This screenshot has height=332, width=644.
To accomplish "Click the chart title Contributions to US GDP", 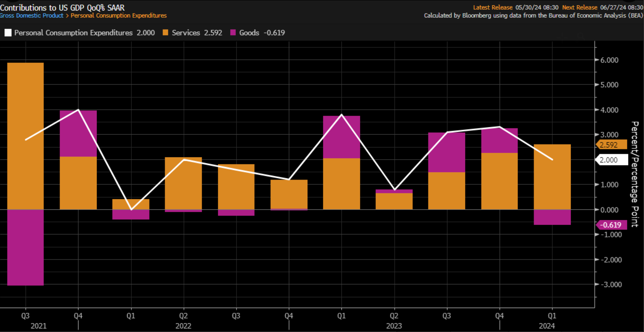I will click(x=62, y=7).
